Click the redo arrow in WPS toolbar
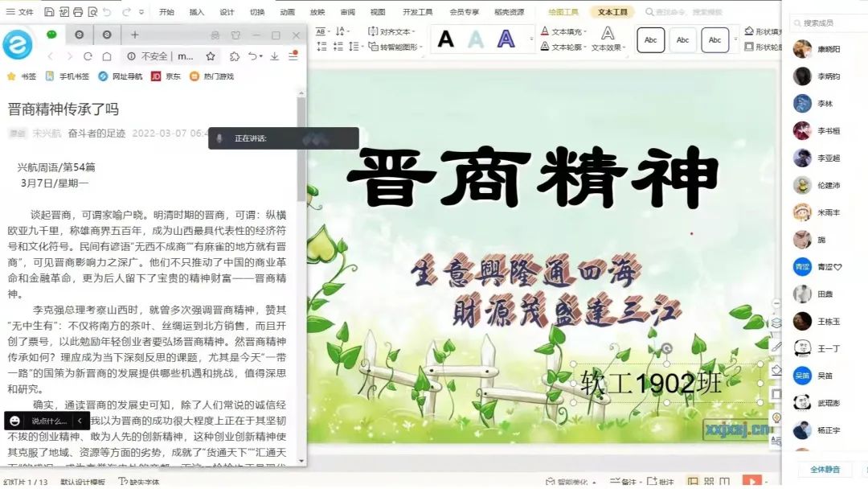The image size is (868, 489). [x=126, y=11]
